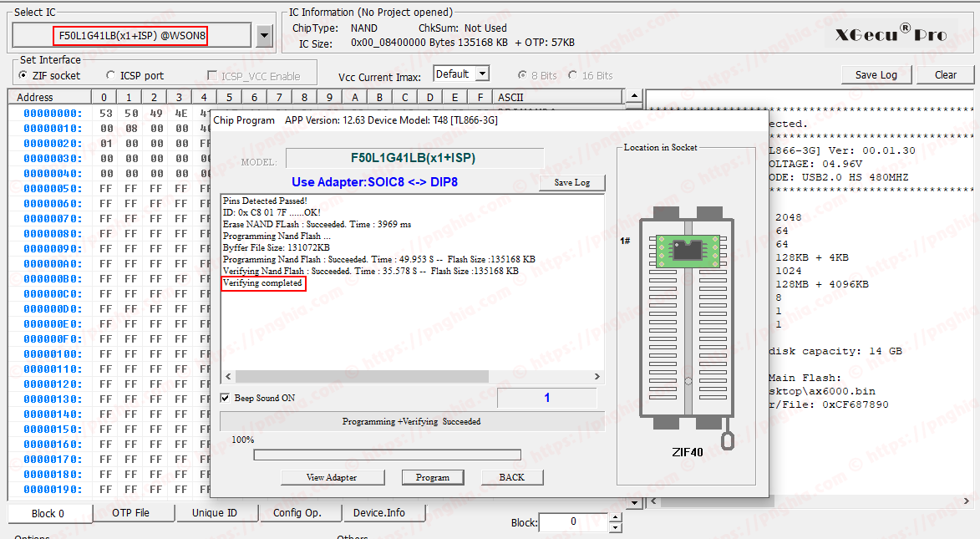Switch to the Block 0 tab
980x539 pixels.
48,513
